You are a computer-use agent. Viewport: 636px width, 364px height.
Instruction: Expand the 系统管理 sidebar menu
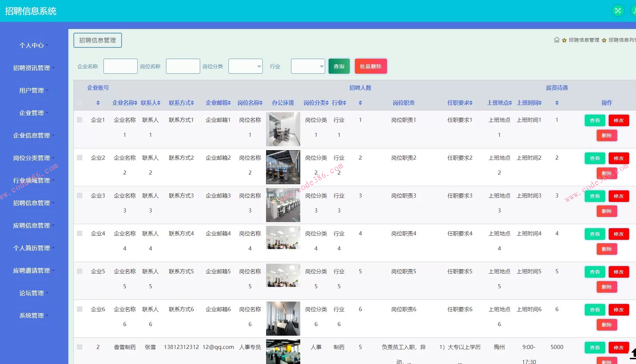(x=32, y=316)
